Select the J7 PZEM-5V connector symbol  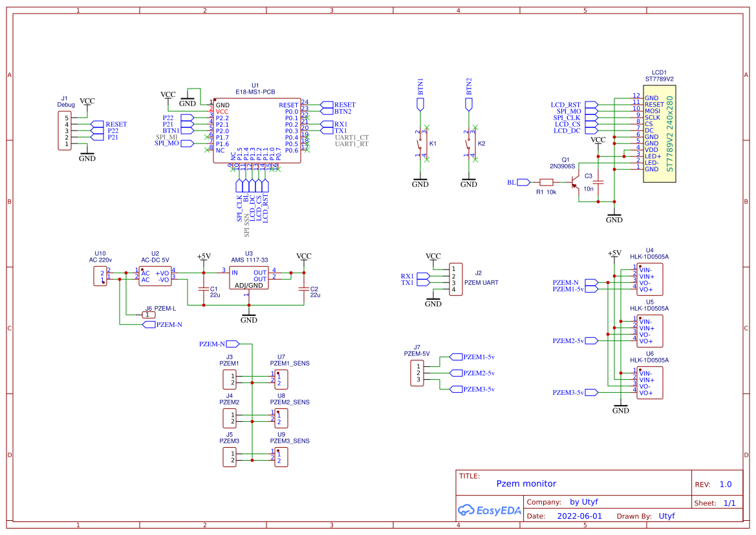pyautogui.click(x=418, y=373)
